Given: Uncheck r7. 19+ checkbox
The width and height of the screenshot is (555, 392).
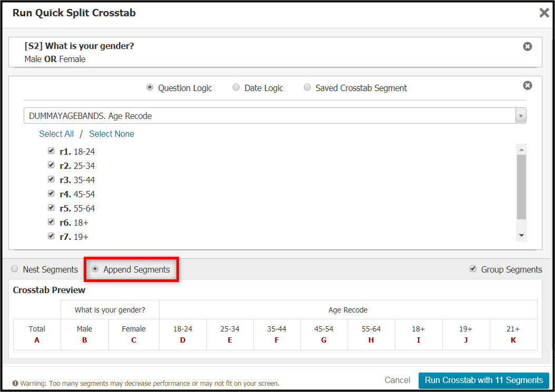Looking at the screenshot, I should 51,236.
